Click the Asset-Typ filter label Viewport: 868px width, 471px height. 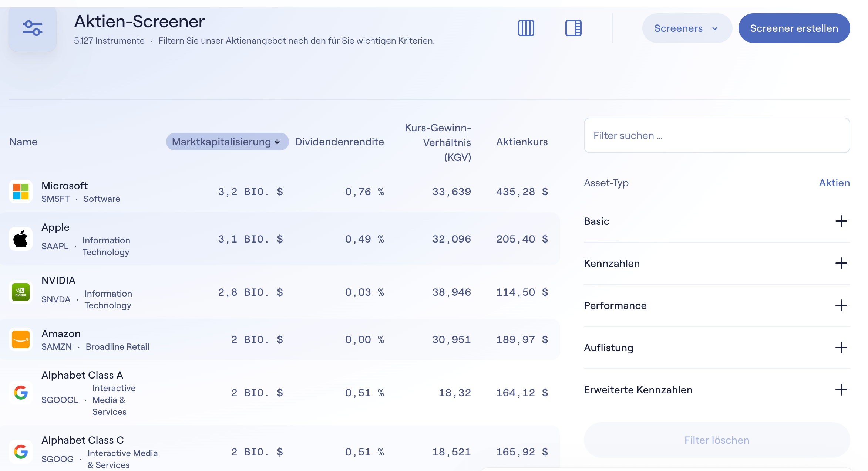coord(606,183)
